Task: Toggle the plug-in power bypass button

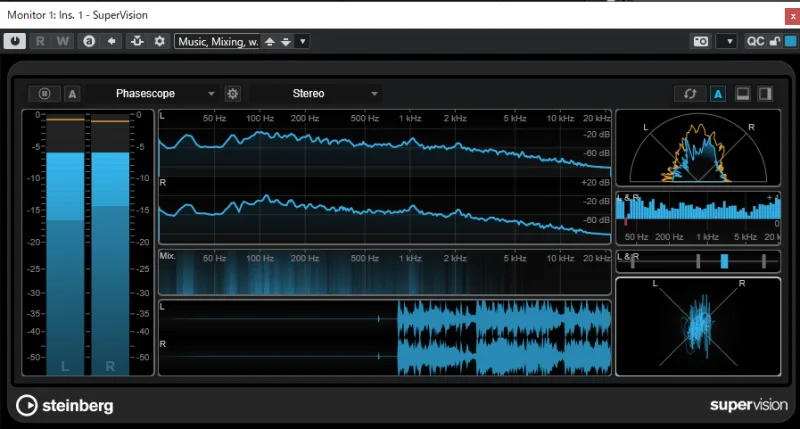Action: tap(15, 41)
